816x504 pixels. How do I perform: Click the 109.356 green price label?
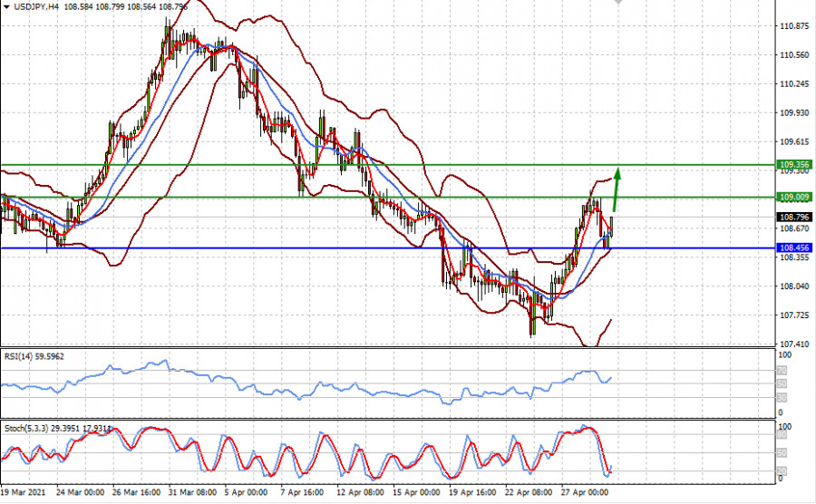[x=794, y=165]
